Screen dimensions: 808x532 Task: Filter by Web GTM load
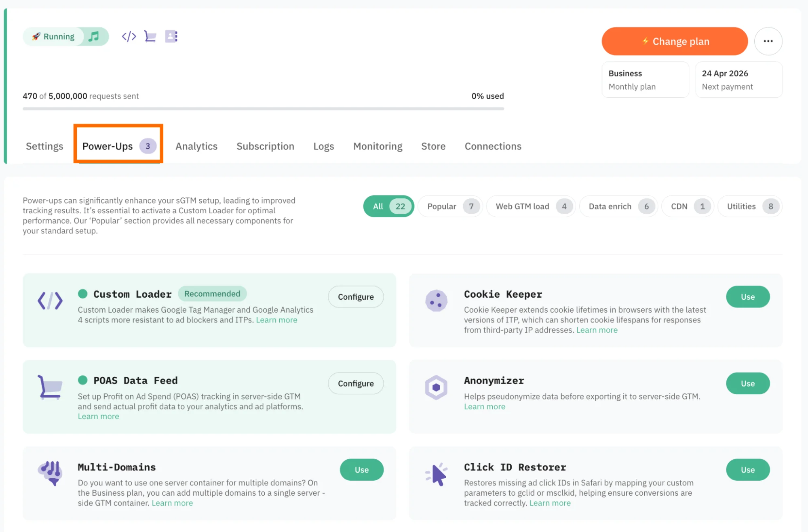pyautogui.click(x=531, y=206)
